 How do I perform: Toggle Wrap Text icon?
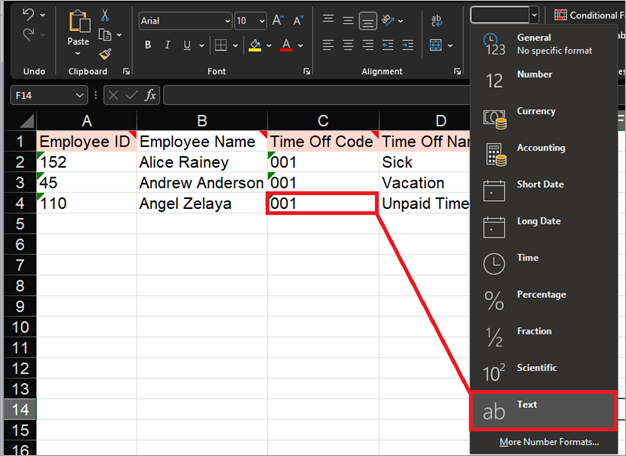click(x=437, y=20)
